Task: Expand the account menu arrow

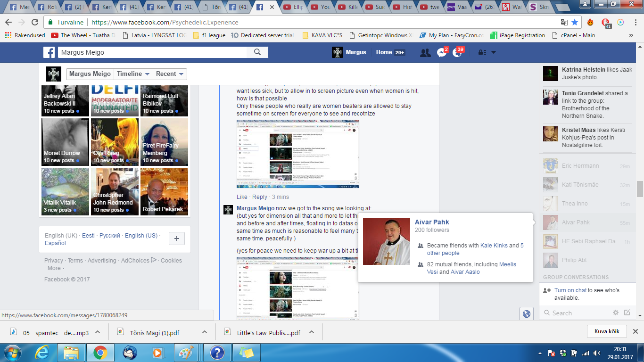Action: 494,52
